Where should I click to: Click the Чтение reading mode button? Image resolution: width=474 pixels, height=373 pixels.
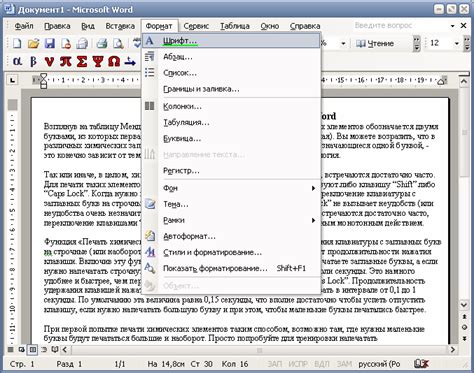[375, 44]
